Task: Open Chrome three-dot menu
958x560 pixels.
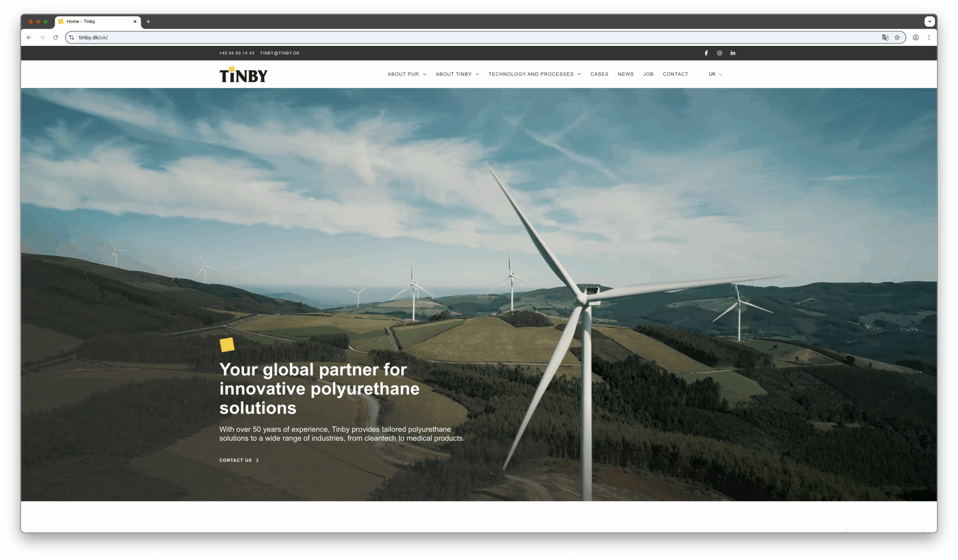Action: point(929,37)
